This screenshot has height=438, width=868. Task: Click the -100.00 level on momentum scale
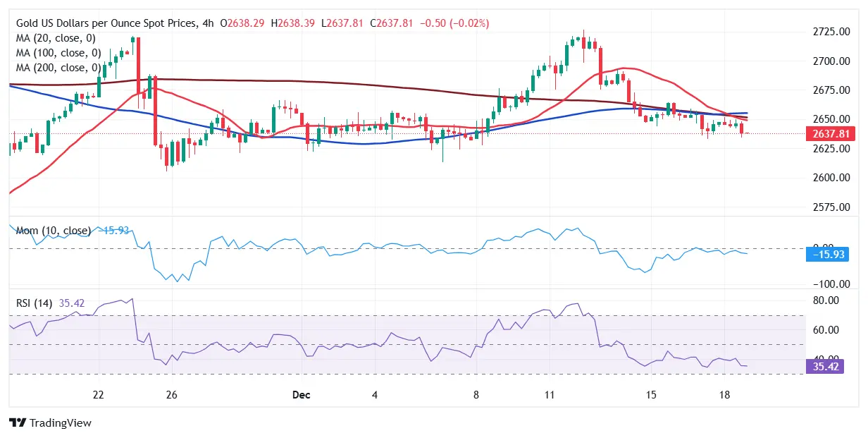pos(823,284)
